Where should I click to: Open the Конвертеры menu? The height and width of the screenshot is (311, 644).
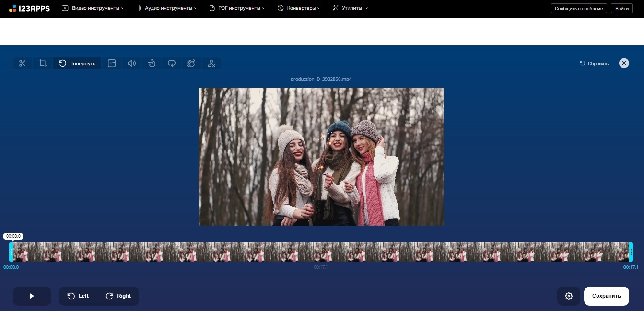[x=299, y=8]
